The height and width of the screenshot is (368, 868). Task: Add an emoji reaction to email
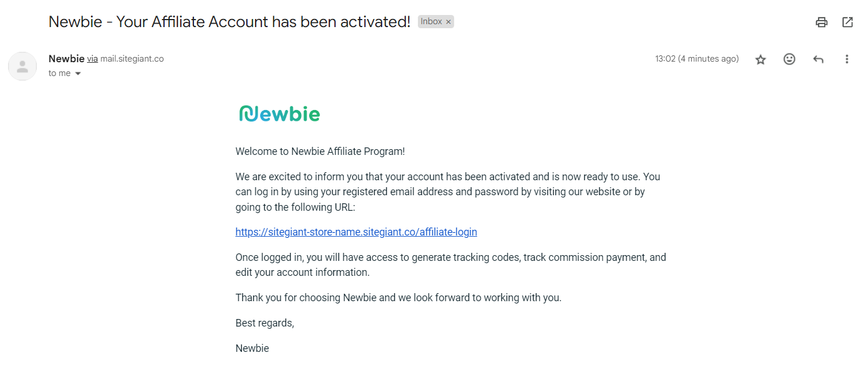(789, 59)
